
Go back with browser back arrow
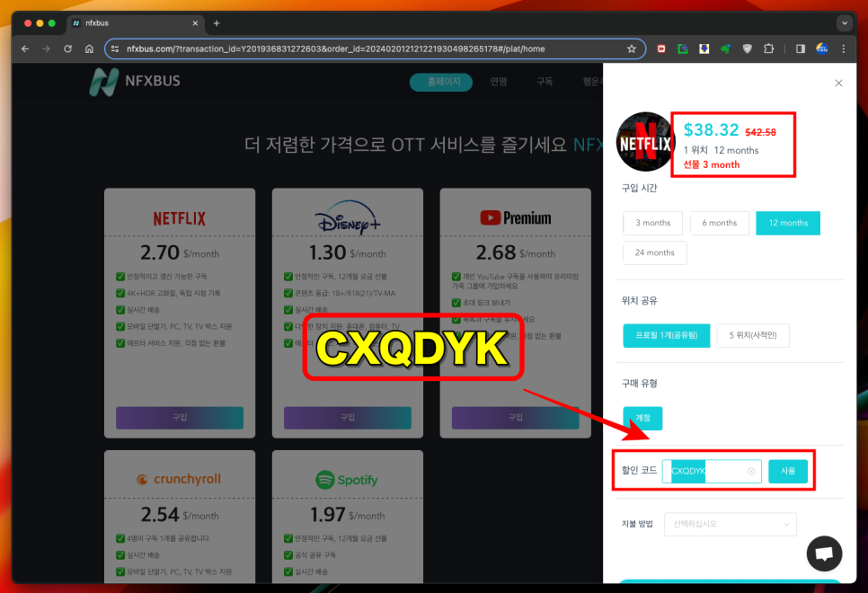point(25,49)
